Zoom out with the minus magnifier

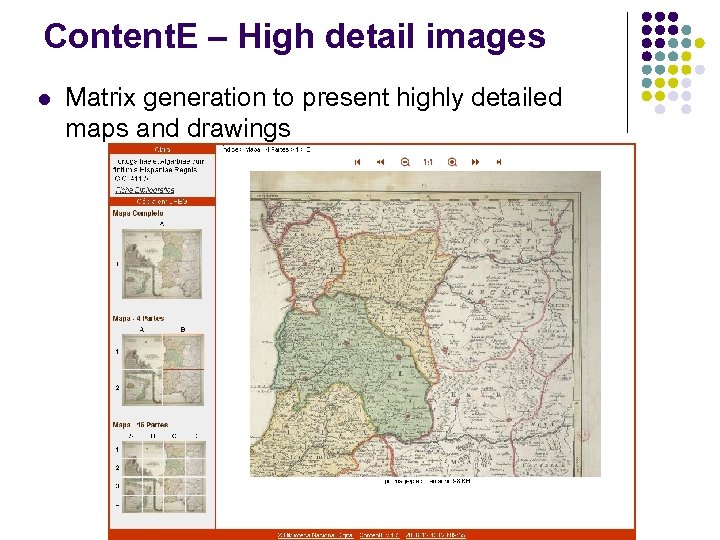pyautogui.click(x=405, y=162)
